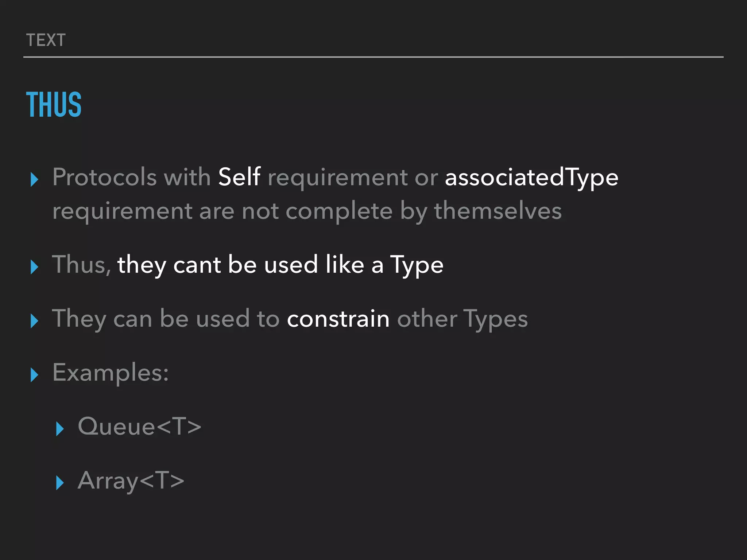Click the gray "Protocols with" text
This screenshot has width=747, height=560.
coord(131,177)
